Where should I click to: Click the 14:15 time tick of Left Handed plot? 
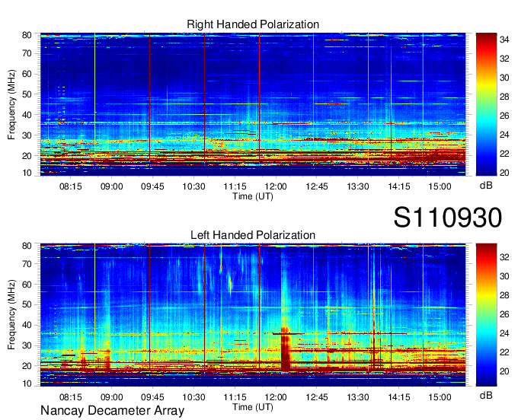tap(398, 397)
